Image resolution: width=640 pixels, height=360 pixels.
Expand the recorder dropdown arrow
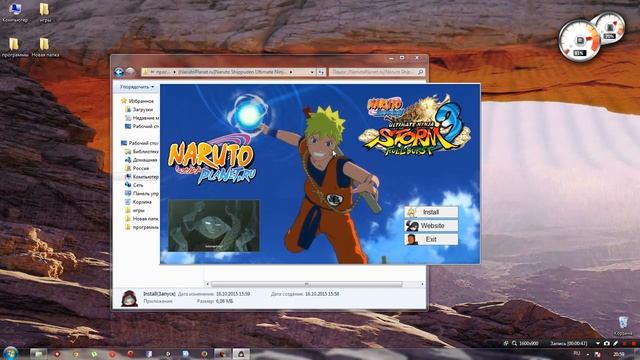[x=598, y=344]
